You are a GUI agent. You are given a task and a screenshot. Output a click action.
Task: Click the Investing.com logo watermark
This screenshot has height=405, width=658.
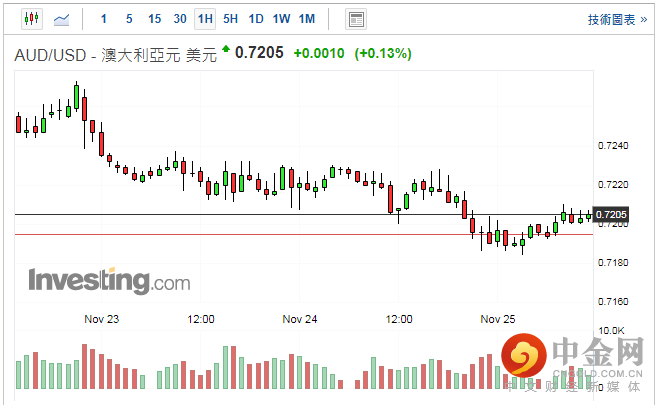pos(109,281)
